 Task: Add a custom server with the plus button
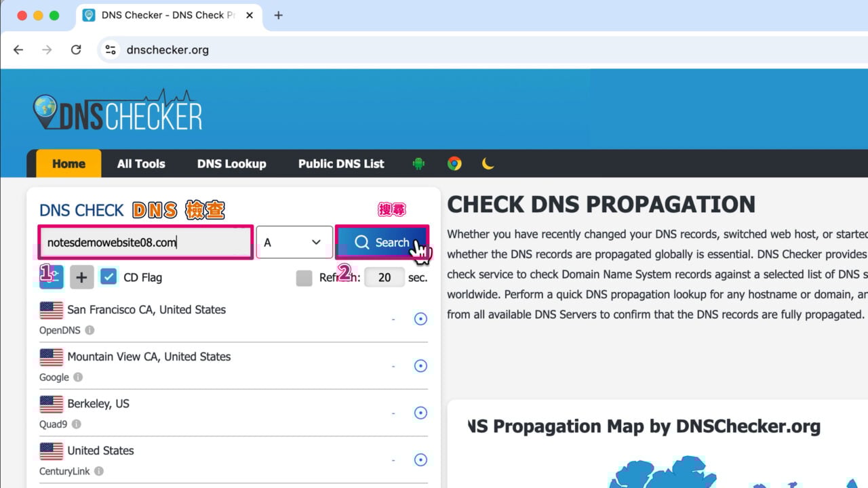pyautogui.click(x=81, y=277)
